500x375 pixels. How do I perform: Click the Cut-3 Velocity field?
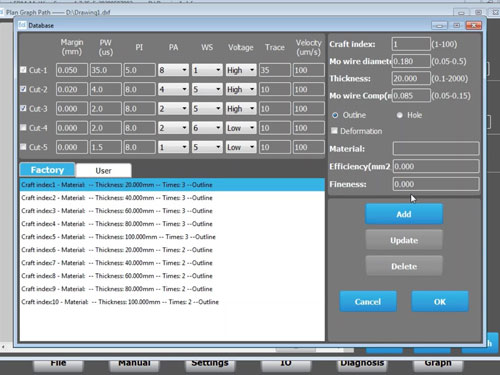pos(309,109)
